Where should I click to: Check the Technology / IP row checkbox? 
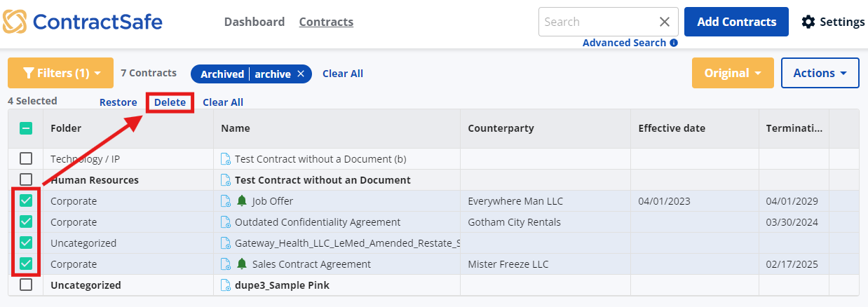[26, 158]
